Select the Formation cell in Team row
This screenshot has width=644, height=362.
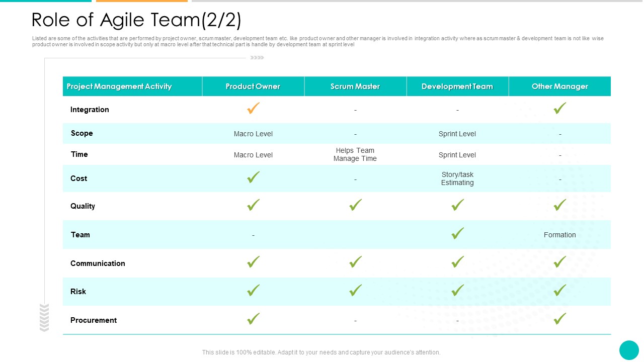coord(560,235)
